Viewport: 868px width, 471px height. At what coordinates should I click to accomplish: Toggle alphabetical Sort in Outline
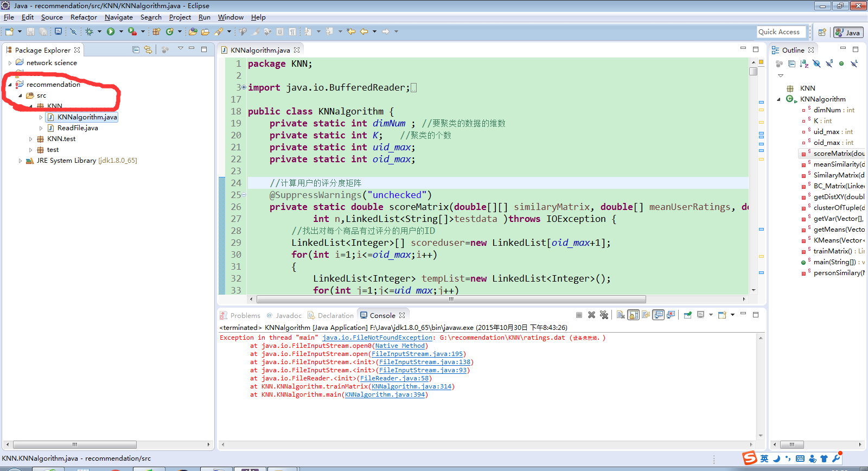point(804,63)
